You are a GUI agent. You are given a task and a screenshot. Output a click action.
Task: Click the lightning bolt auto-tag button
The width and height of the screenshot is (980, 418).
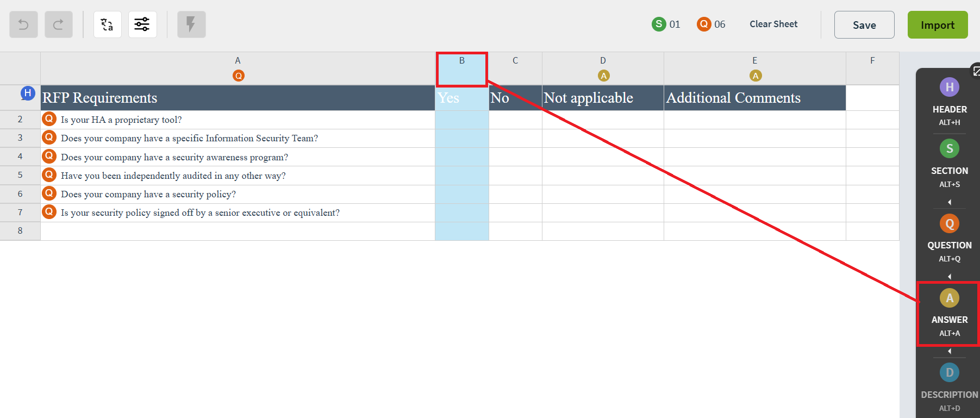pyautogui.click(x=191, y=24)
